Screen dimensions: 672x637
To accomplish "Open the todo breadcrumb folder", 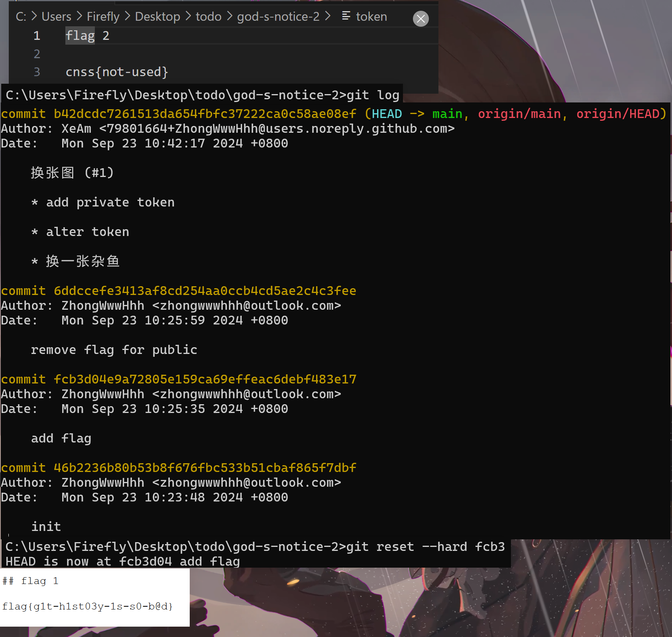I will [x=208, y=17].
